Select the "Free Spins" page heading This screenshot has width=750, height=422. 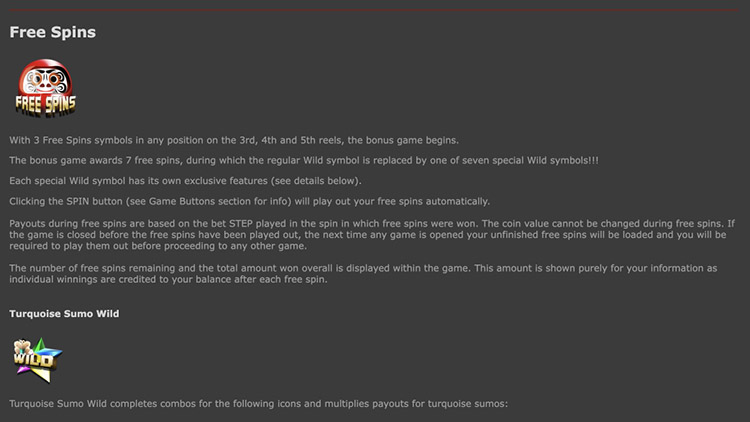[x=52, y=32]
